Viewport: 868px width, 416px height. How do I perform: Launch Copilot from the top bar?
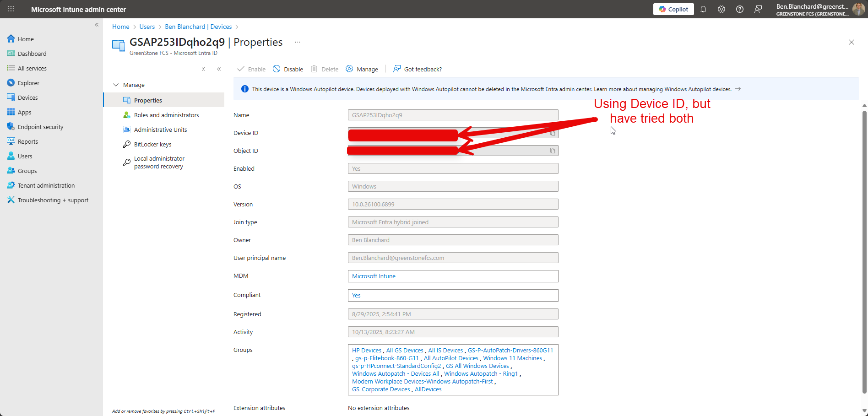[x=673, y=9]
